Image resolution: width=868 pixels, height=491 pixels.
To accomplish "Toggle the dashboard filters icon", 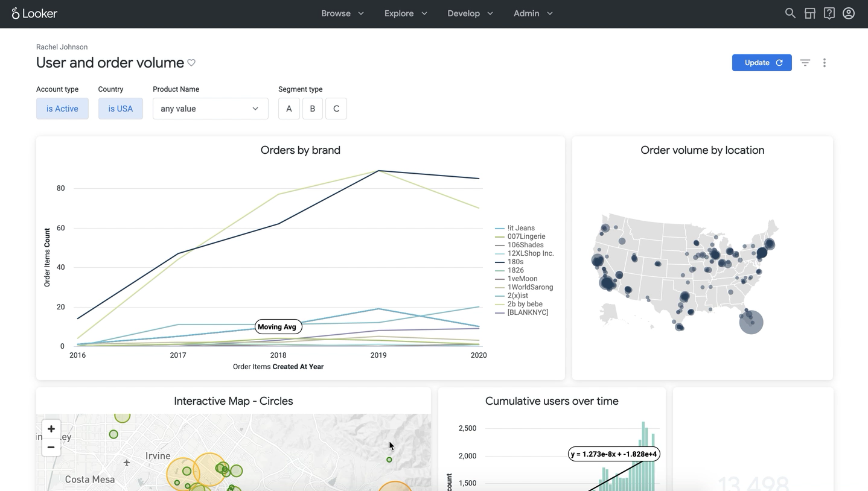I will 805,63.
